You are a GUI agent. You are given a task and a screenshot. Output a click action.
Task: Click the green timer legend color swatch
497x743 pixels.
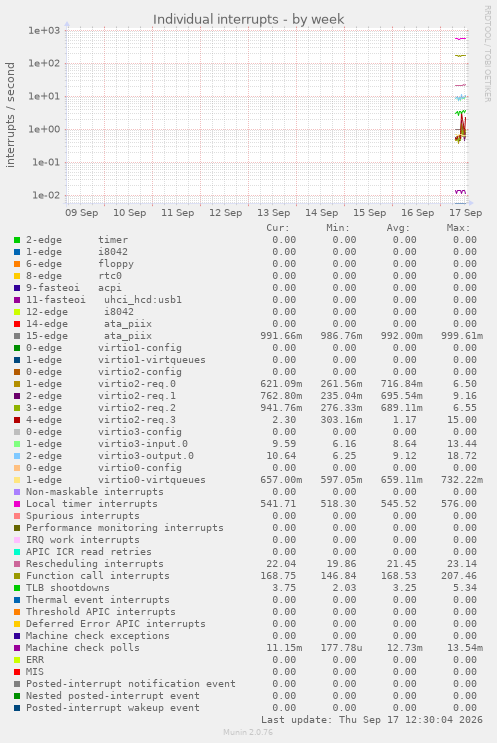click(x=17, y=240)
